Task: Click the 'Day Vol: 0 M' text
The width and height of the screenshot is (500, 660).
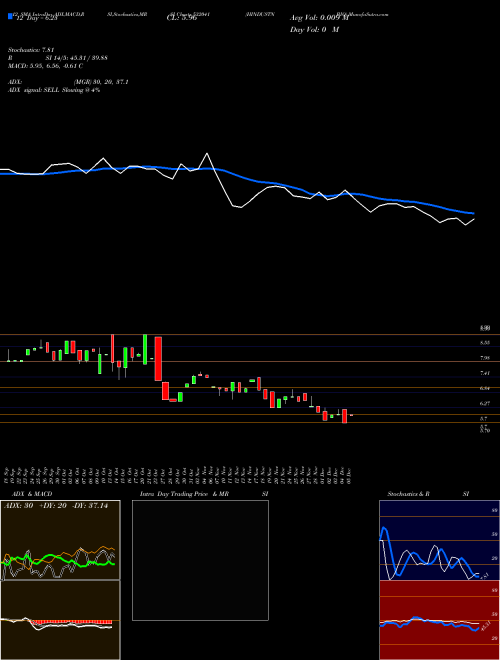Action: coord(314,30)
